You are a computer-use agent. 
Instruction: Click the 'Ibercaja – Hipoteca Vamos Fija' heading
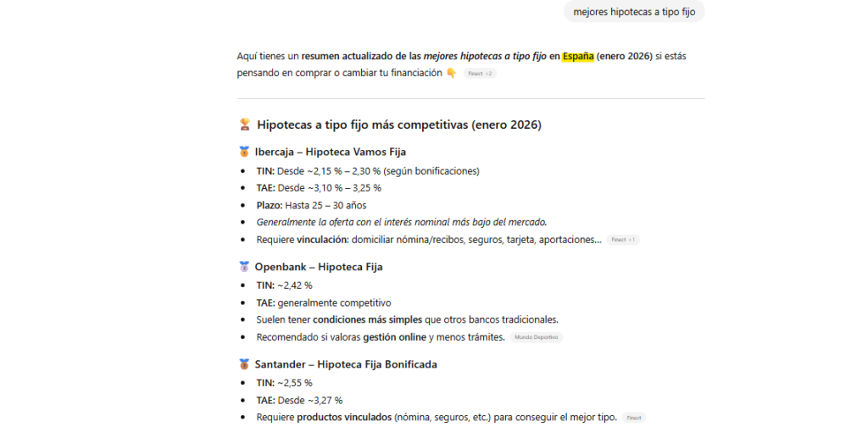331,152
